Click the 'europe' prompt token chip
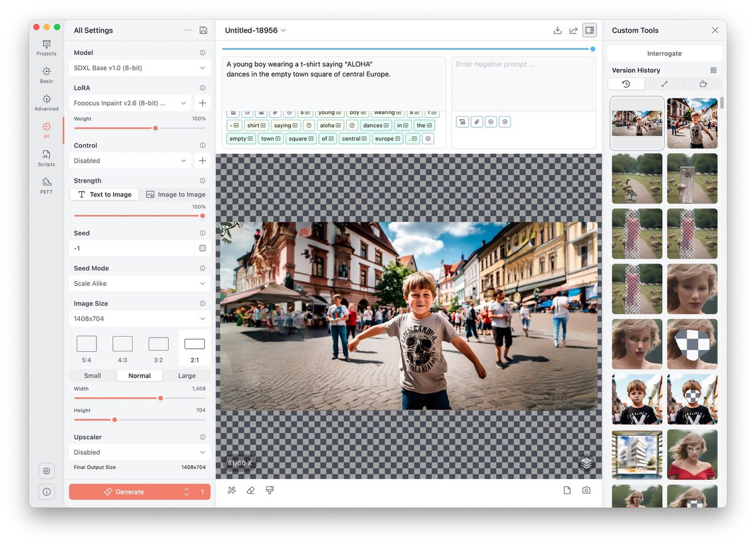Viewport: 756px width, 546px height. tap(387, 139)
